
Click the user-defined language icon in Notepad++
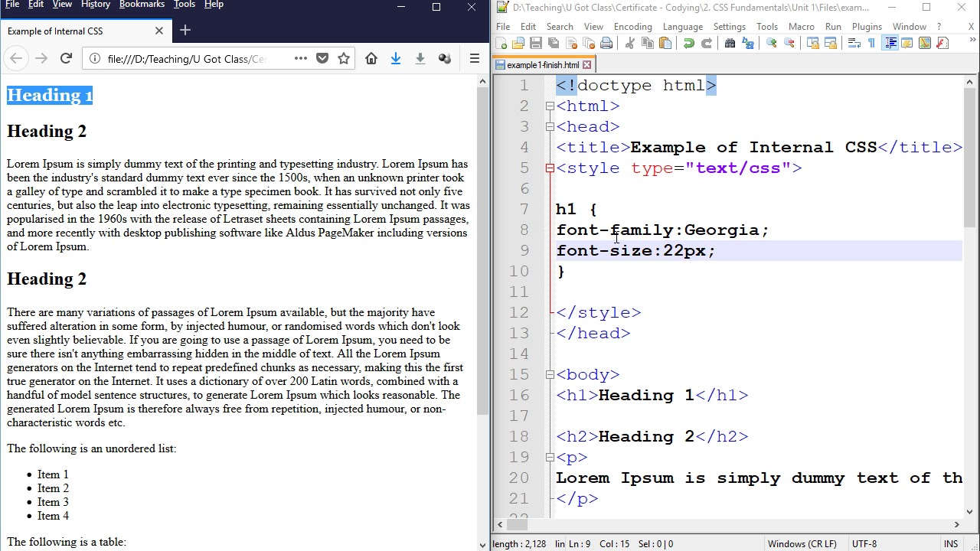(x=906, y=44)
